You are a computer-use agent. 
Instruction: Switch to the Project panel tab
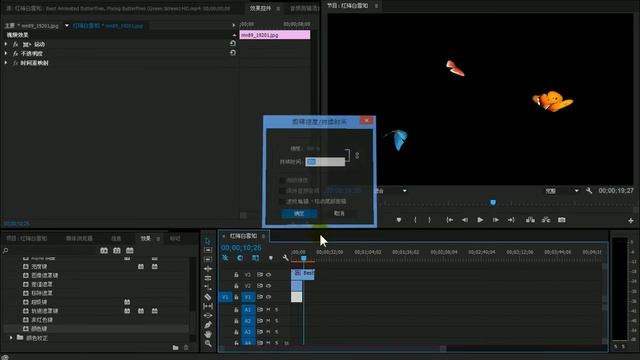pos(27,238)
